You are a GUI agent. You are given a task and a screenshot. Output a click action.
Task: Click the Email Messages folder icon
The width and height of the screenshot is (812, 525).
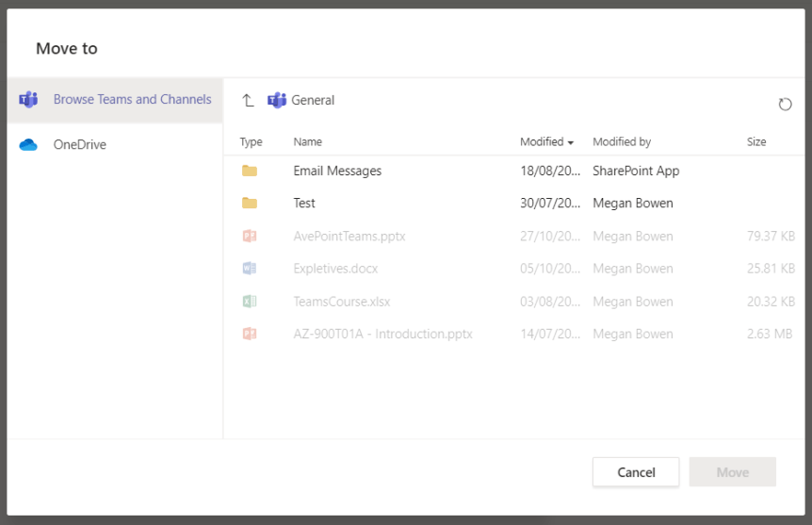click(x=250, y=171)
